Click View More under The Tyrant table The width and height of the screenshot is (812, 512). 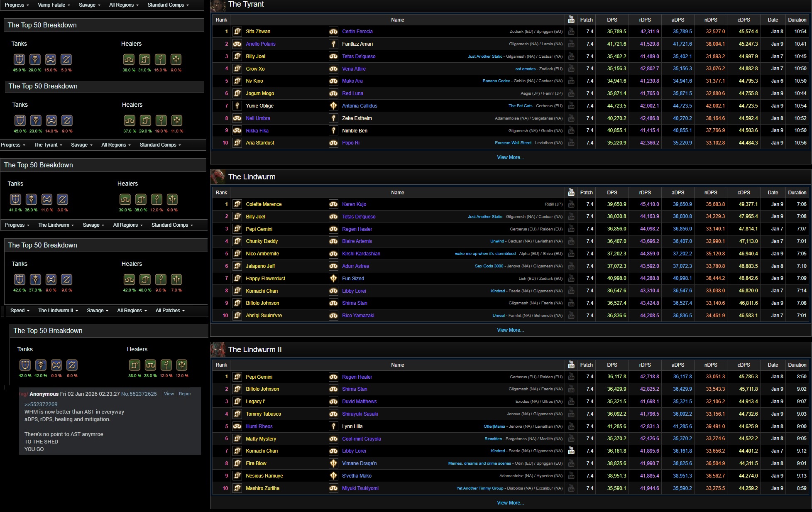pyautogui.click(x=510, y=157)
